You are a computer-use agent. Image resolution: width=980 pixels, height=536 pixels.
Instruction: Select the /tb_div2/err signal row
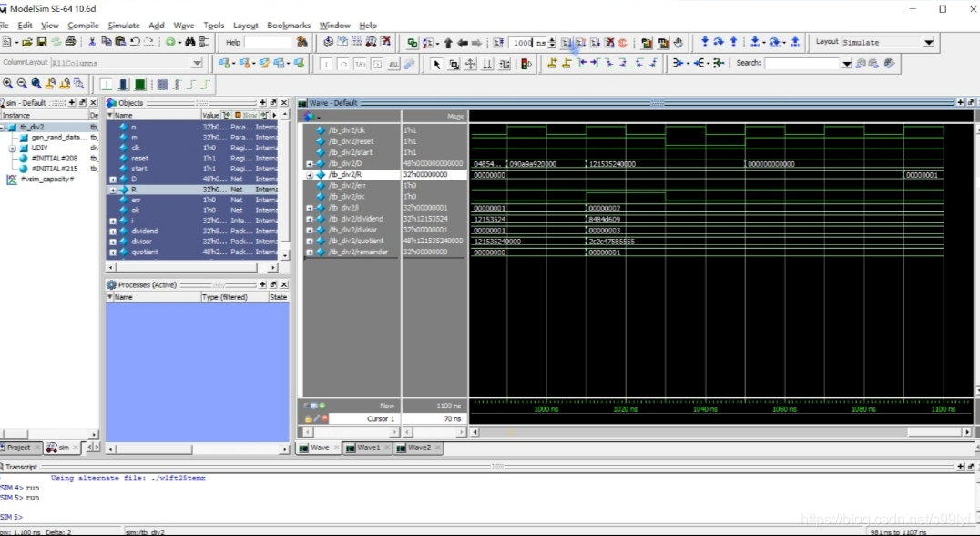pos(354,186)
